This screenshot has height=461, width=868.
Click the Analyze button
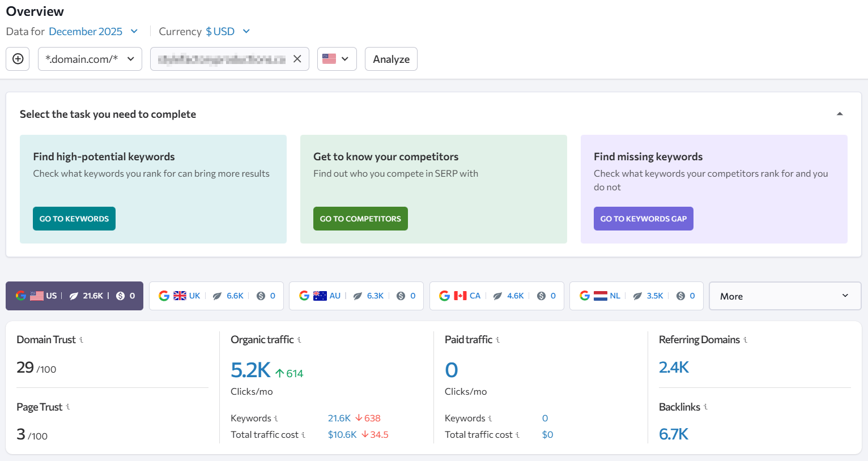pyautogui.click(x=391, y=58)
